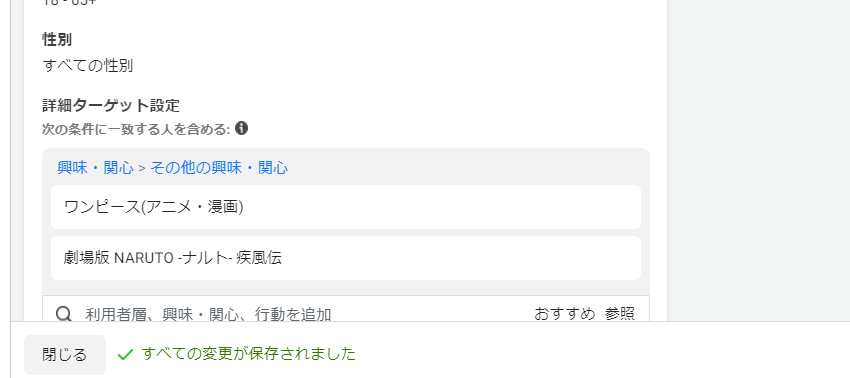Click the 詳細ターゲット設定 heading
The image size is (850, 378).
tap(111, 105)
